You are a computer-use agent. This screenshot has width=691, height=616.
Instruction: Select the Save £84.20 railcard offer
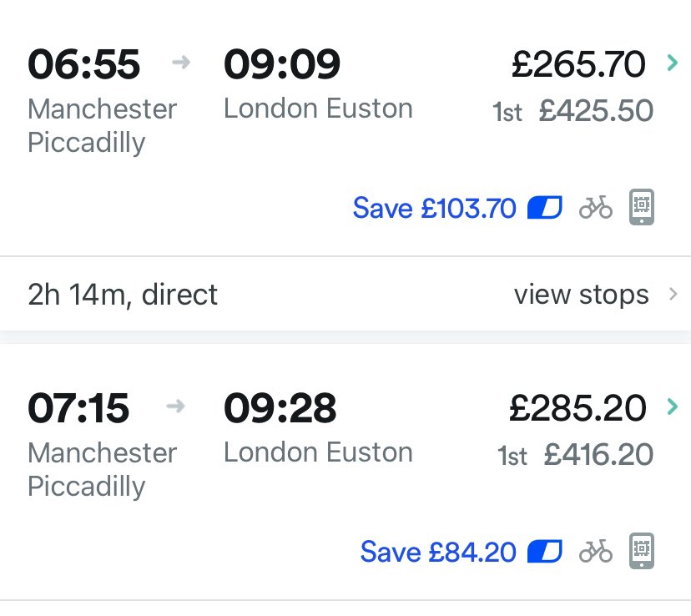point(438,551)
